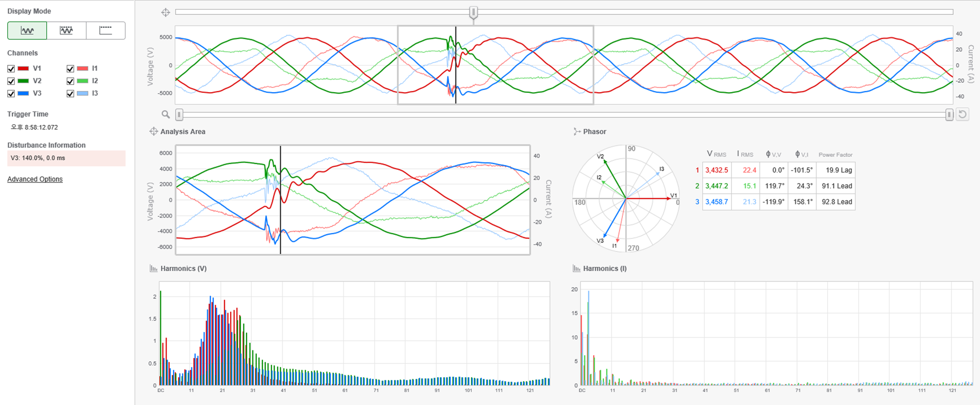Switch to waveform with envelope display mode
This screenshot has height=405, width=980.
[x=66, y=30]
